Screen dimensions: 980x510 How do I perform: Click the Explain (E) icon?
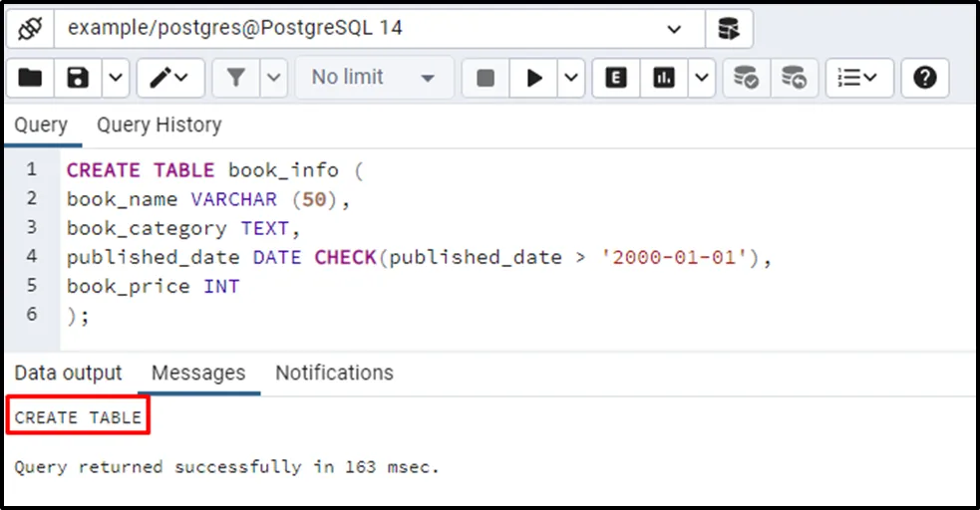pos(616,78)
